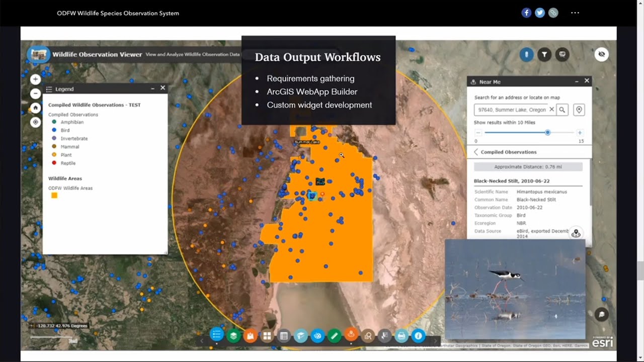
Task: Find my location on map
Action: pos(35,122)
